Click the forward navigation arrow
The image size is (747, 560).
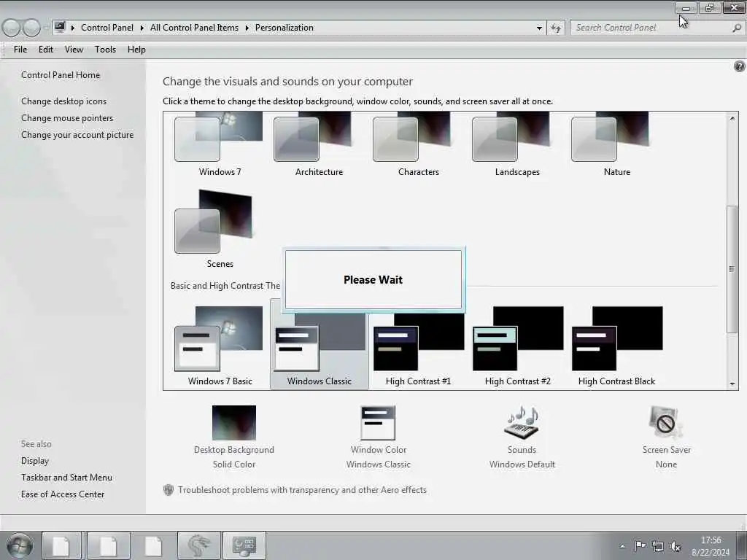tap(31, 28)
